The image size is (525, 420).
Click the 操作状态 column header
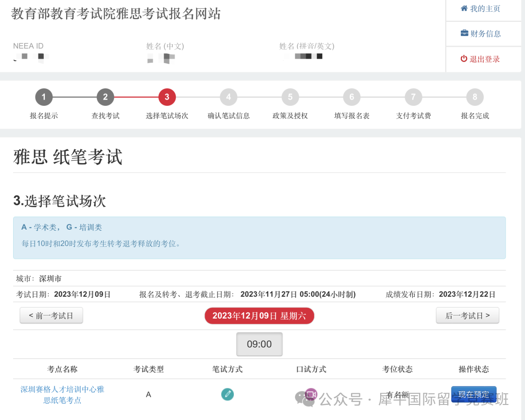[x=473, y=369]
